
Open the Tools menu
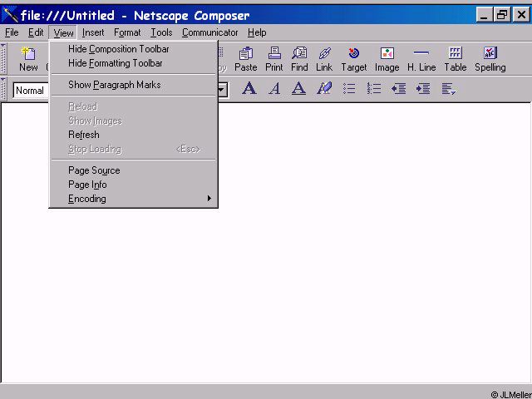click(x=161, y=32)
